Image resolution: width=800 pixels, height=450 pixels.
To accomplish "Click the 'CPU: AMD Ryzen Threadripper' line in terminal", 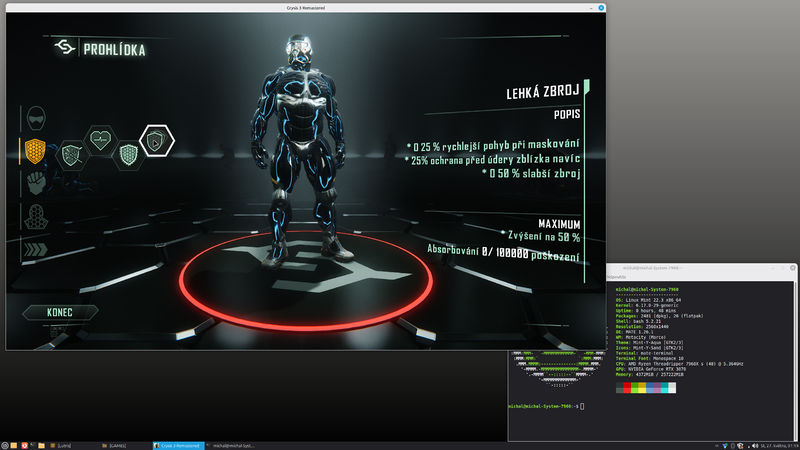I will (x=679, y=364).
